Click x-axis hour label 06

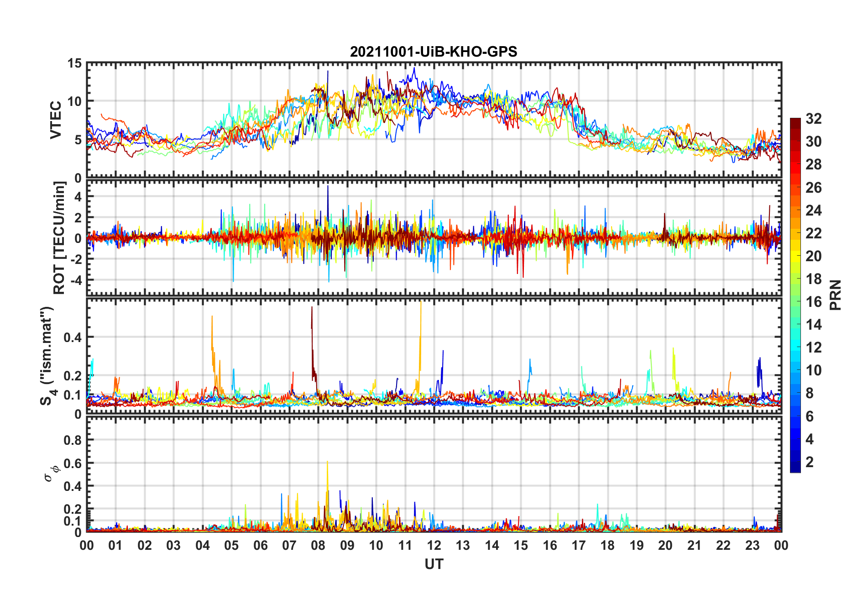pyautogui.click(x=261, y=545)
